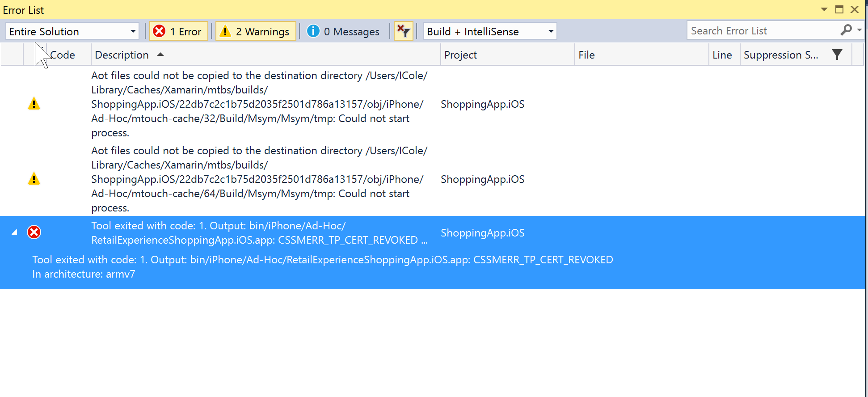
Task: Collapse the selected error row details
Action: [14, 232]
